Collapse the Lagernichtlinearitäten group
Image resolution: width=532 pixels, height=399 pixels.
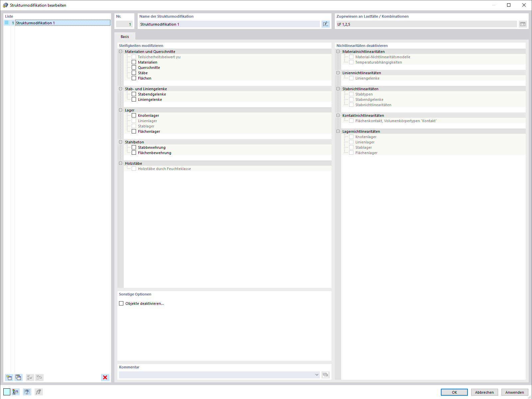point(338,131)
